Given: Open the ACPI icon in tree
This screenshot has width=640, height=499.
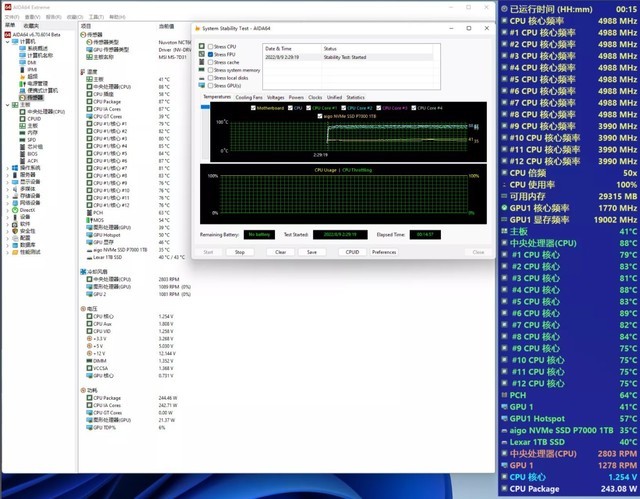Looking at the screenshot, I should (x=22, y=161).
